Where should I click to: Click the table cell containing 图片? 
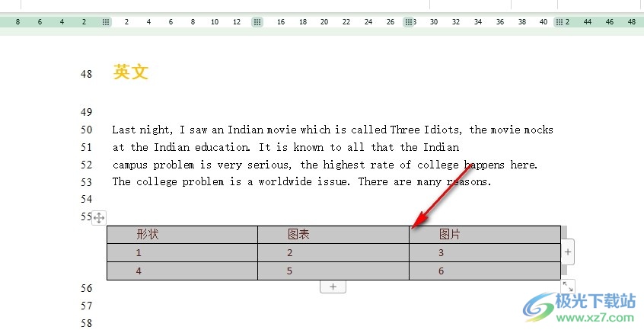(485, 235)
